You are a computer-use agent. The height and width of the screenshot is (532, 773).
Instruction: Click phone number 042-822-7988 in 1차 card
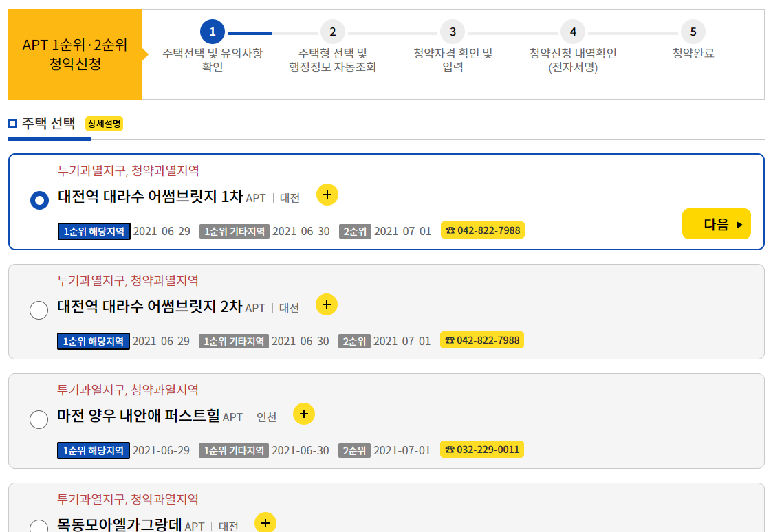(x=483, y=230)
